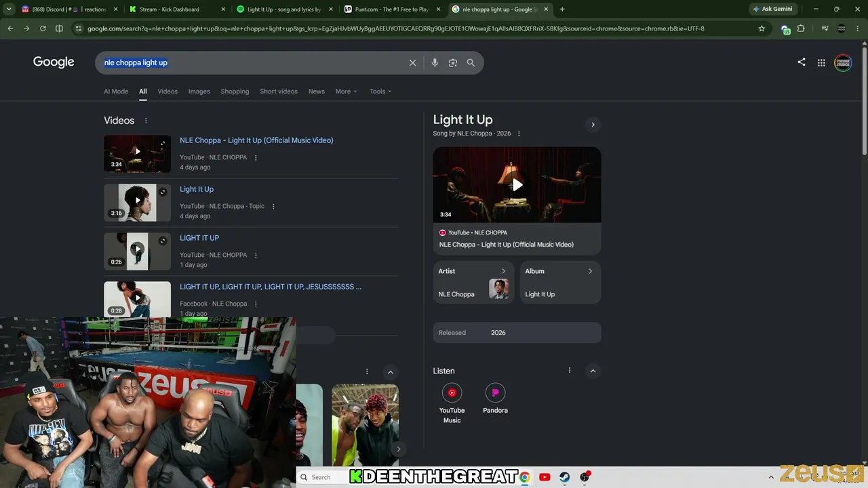Open options for the official music video result

[256, 157]
